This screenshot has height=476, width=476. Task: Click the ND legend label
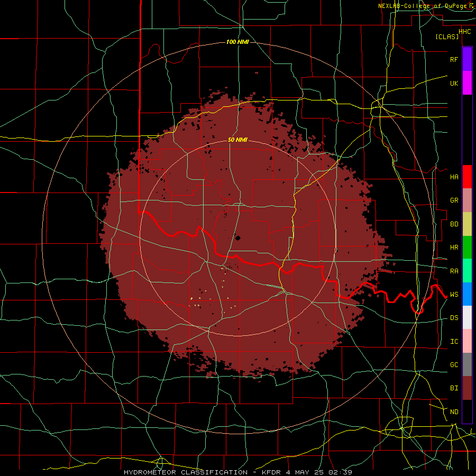[x=454, y=412]
